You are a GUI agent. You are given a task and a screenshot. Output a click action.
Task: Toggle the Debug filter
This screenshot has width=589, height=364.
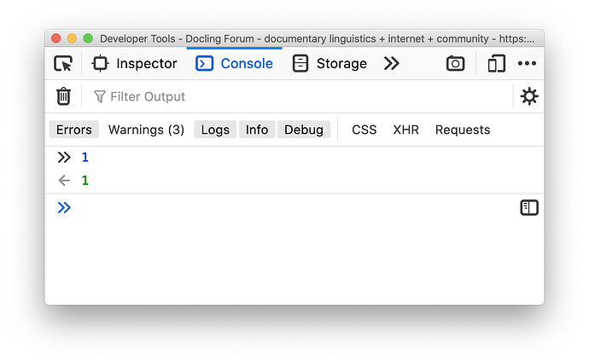tap(304, 130)
